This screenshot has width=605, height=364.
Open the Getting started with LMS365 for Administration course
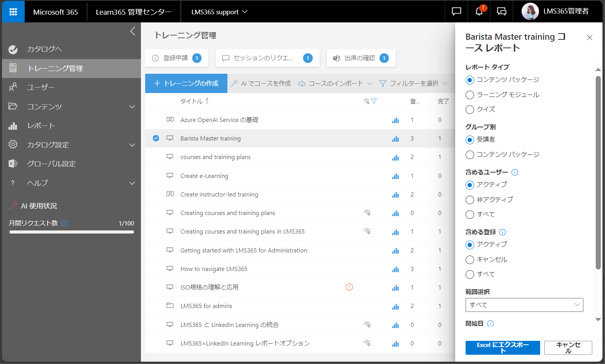[244, 251]
